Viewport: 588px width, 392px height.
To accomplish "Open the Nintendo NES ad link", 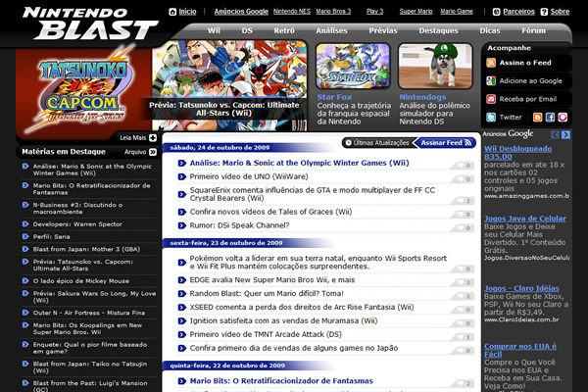I will pyautogui.click(x=292, y=11).
